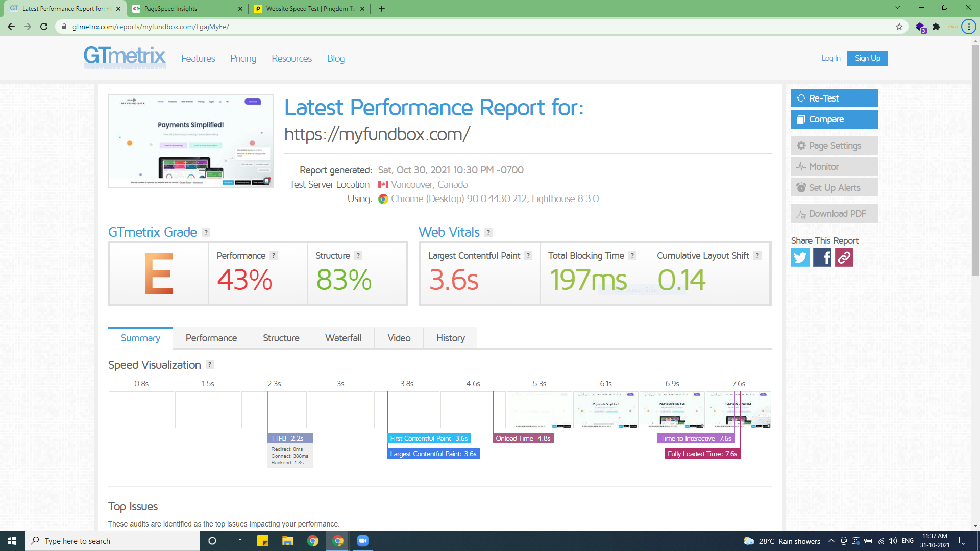Click Onload Time 4.8s marker
980x551 pixels.
[x=523, y=438]
